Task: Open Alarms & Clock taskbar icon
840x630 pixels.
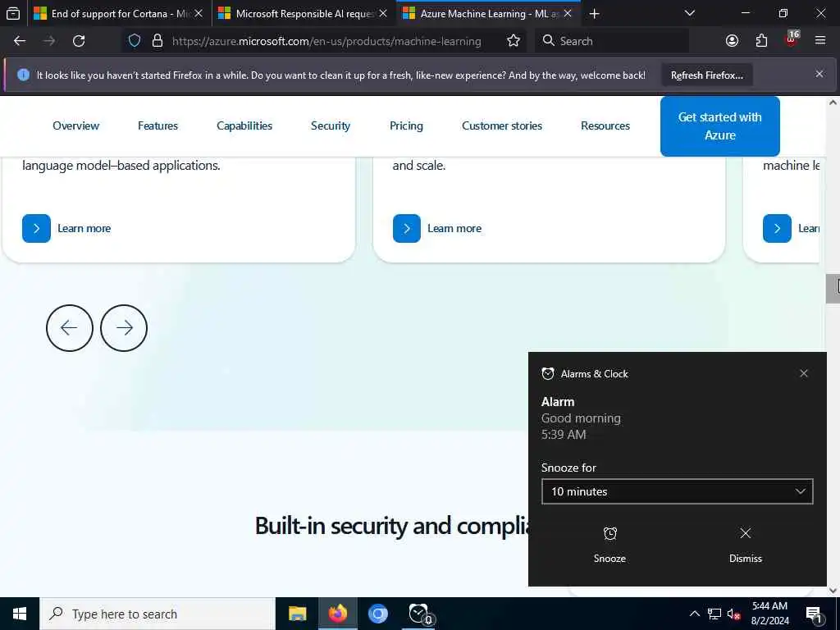Action: 419,614
